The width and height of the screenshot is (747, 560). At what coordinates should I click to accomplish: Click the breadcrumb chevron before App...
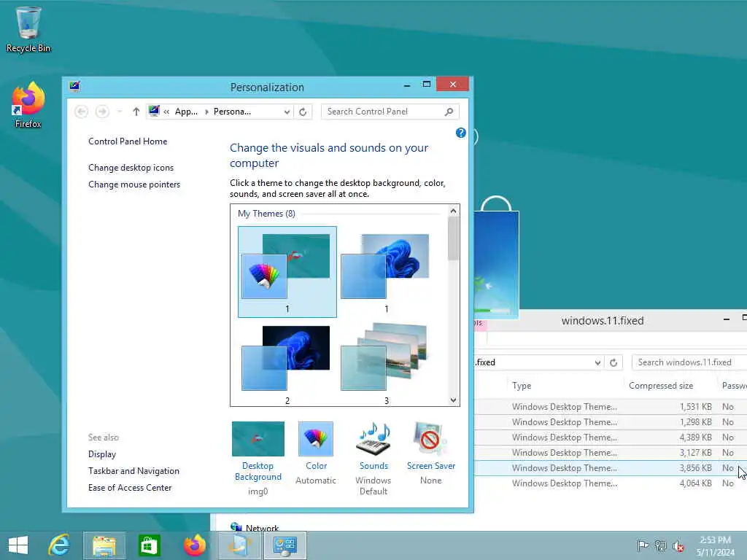166,112
